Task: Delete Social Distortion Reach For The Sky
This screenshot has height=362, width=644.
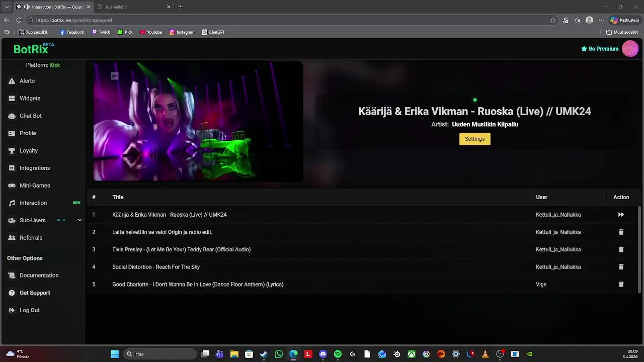Action: 621,267
